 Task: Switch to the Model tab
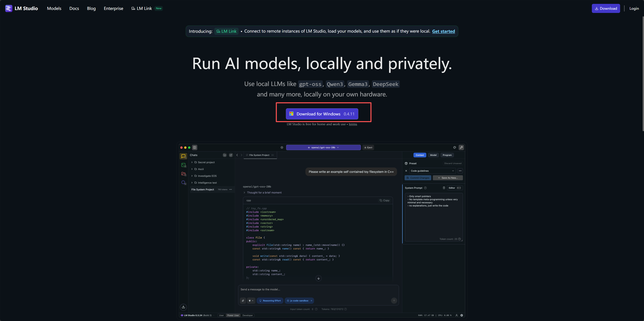pos(433,155)
